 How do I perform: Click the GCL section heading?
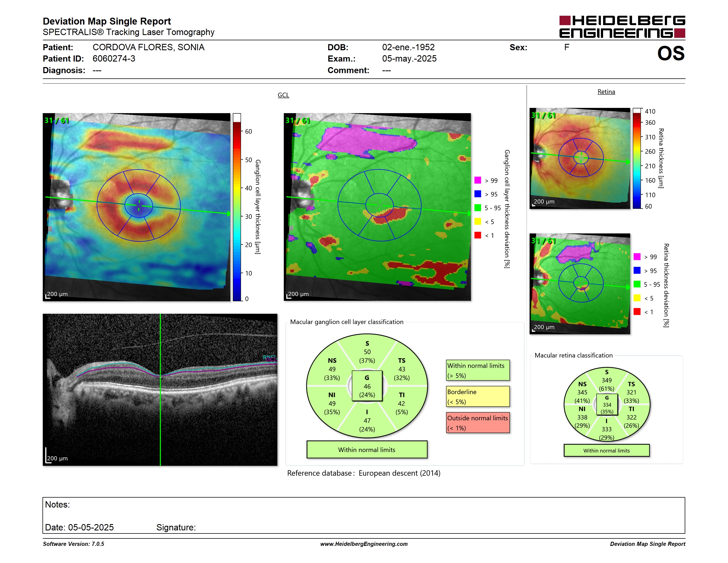point(283,95)
